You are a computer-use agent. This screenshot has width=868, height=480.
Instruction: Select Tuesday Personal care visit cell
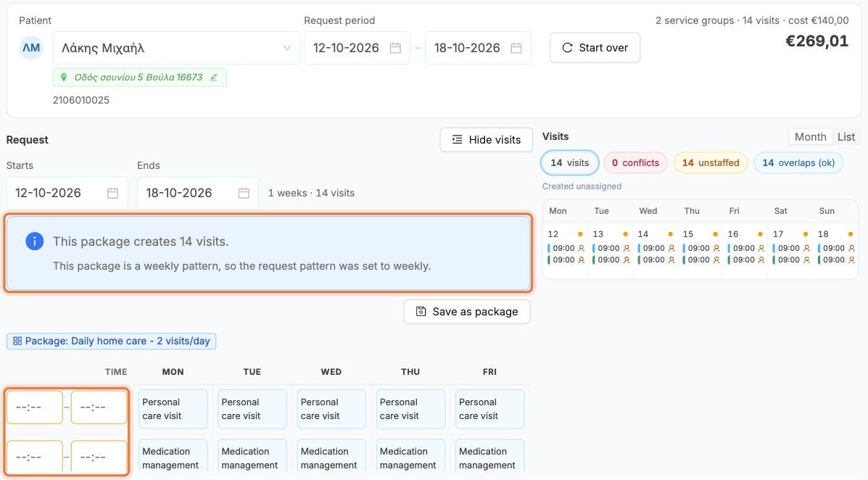[x=252, y=409]
